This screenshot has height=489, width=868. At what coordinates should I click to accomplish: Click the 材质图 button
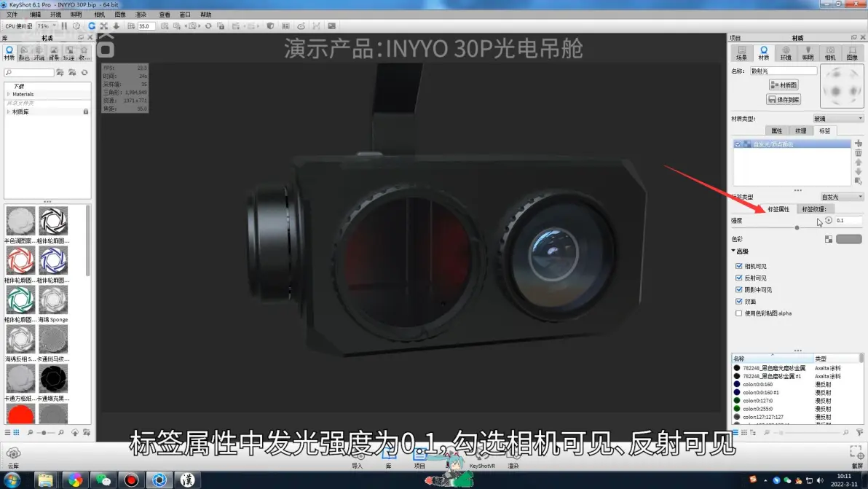click(784, 85)
